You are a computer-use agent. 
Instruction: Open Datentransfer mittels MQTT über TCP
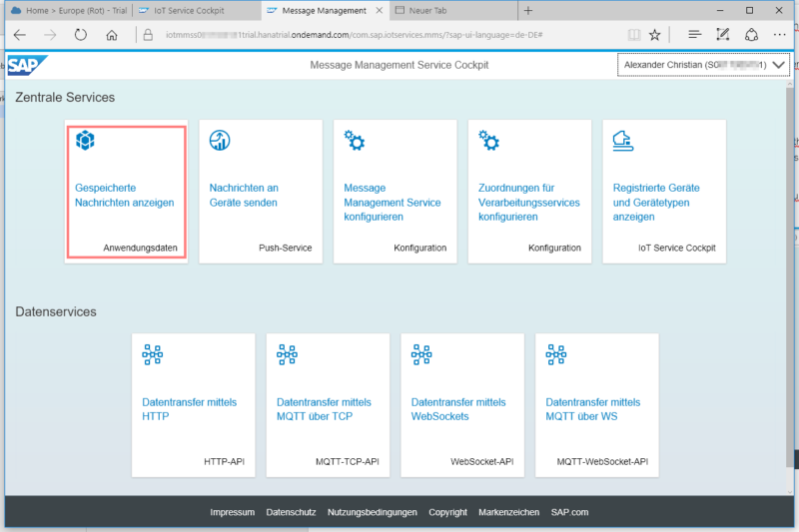[324, 409]
